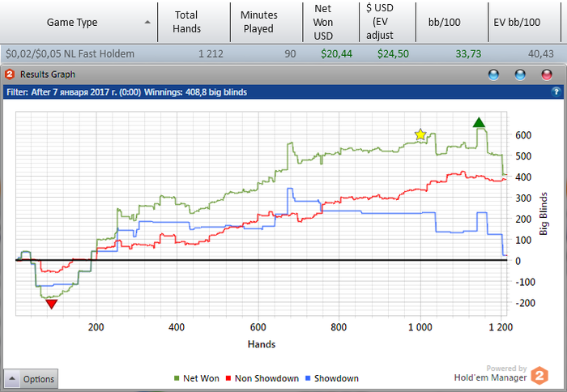Sort by Minutes Played column header
This screenshot has width=567, height=392.
tap(266, 22)
